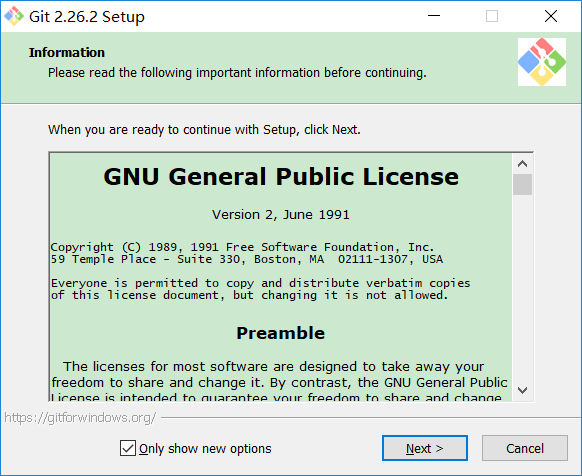
Task: Click the 59 Temple Place address line
Action: tap(247, 259)
